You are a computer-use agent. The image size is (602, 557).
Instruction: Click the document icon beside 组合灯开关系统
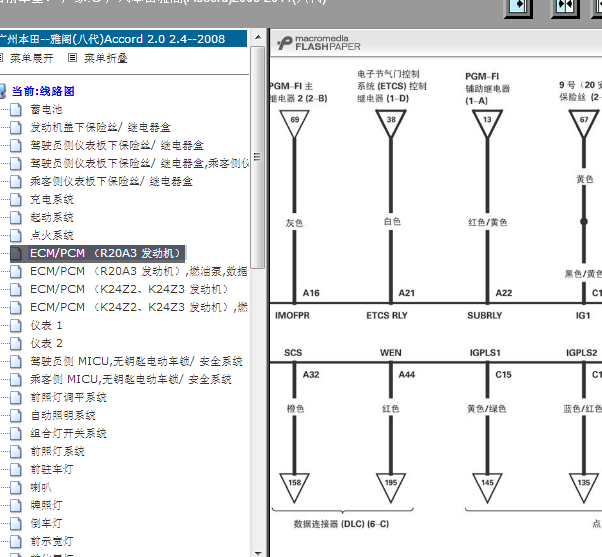(x=16, y=434)
